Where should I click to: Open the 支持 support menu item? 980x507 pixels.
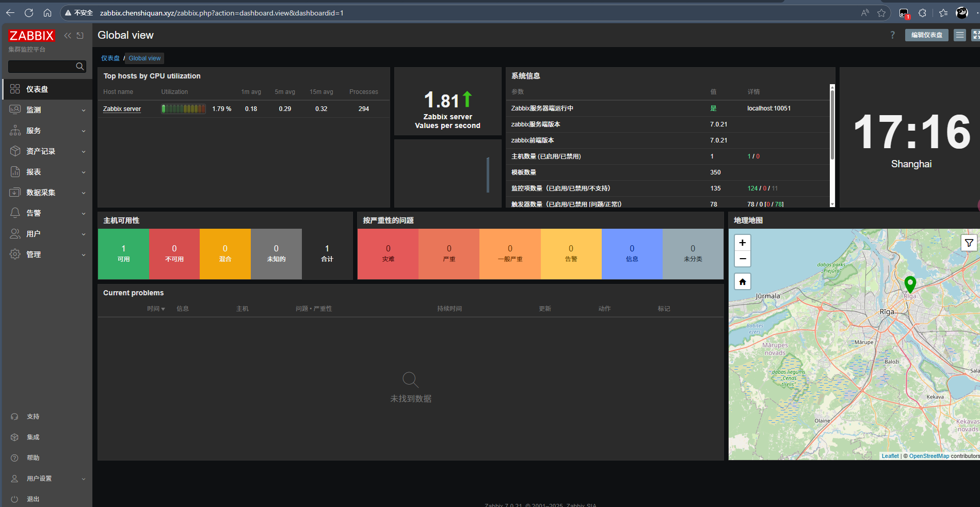coord(47,417)
